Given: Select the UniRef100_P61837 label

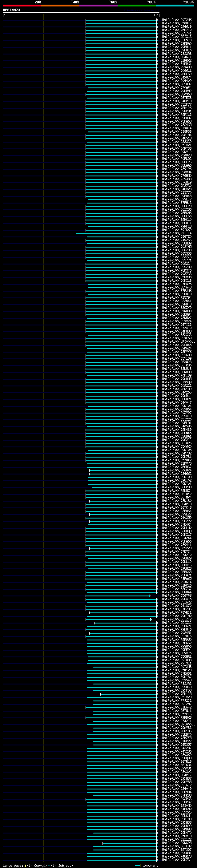Looking at the screenshot, I should tap(177, 84).
